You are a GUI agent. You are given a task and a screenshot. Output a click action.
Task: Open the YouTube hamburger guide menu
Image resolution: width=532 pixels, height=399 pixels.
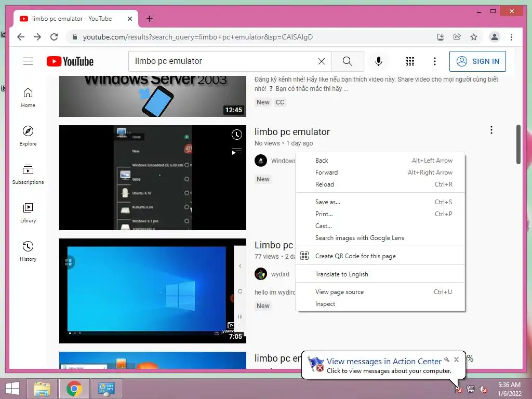pyautogui.click(x=28, y=61)
